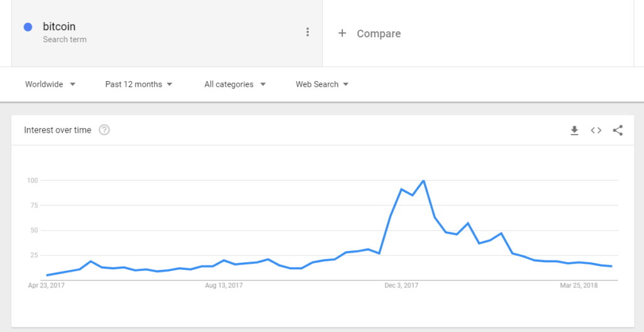Click the Apr 23, 2017 axis label
This screenshot has width=644, height=332.
pyautogui.click(x=47, y=285)
